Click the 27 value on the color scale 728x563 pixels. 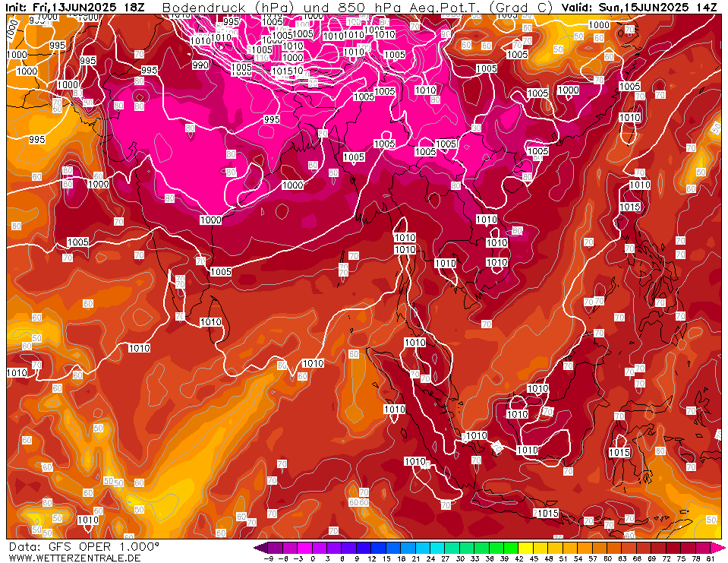446,558
